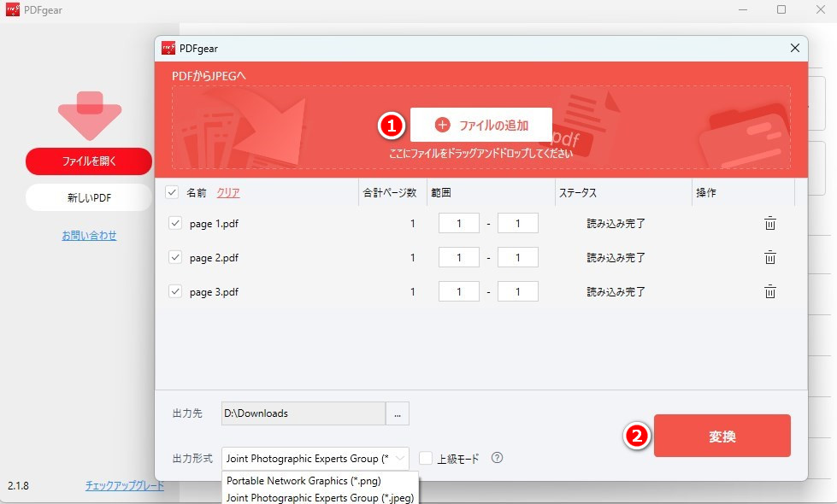
Task: Click the PDFgear logo in the dialog titlebar
Action: point(168,48)
